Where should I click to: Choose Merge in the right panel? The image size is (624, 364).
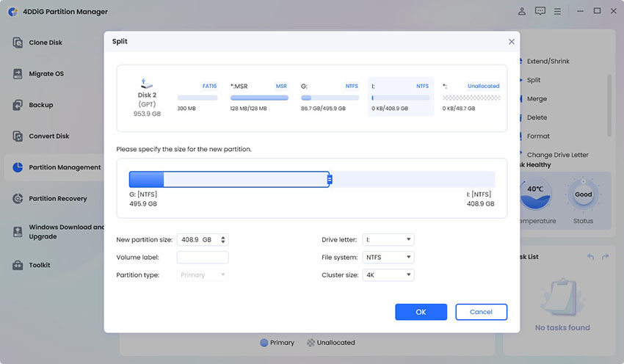click(x=537, y=98)
